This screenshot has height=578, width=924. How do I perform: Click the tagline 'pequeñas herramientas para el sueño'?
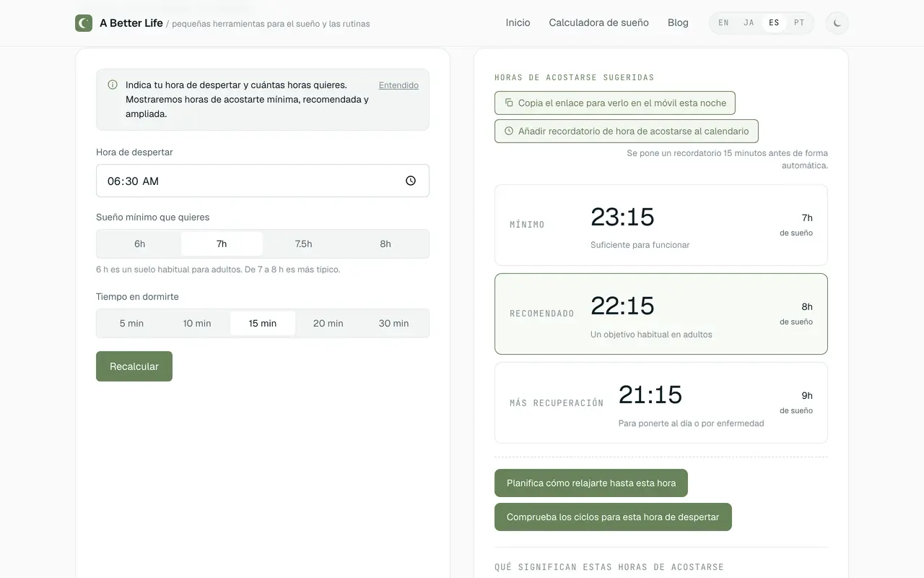pos(271,24)
